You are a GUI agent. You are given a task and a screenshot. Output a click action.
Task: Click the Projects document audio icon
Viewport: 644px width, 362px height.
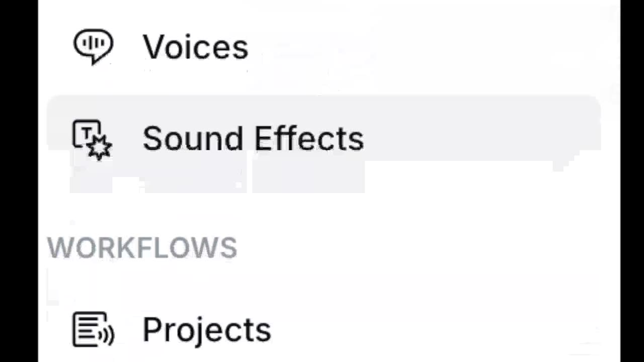point(93,330)
